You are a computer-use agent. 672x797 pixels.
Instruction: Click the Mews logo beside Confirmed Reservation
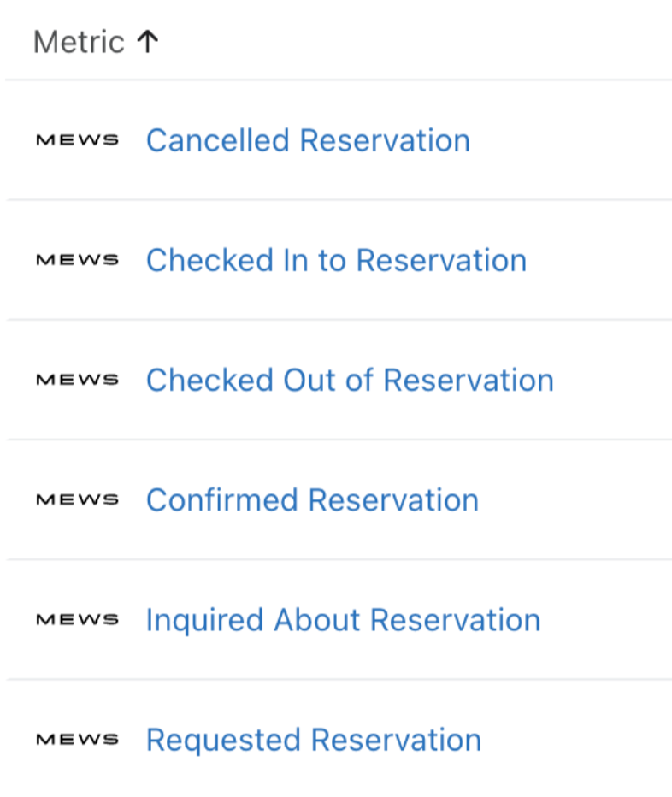[x=77, y=499]
